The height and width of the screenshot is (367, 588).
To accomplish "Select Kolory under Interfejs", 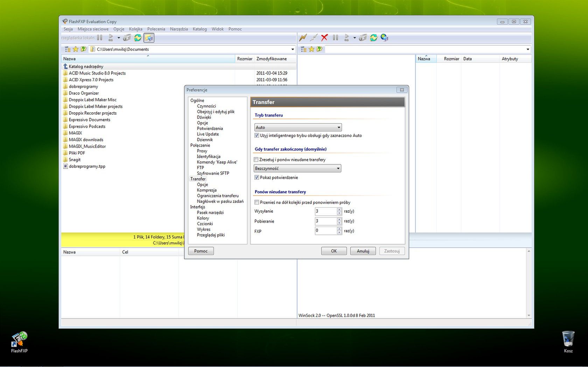I will 203,218.
